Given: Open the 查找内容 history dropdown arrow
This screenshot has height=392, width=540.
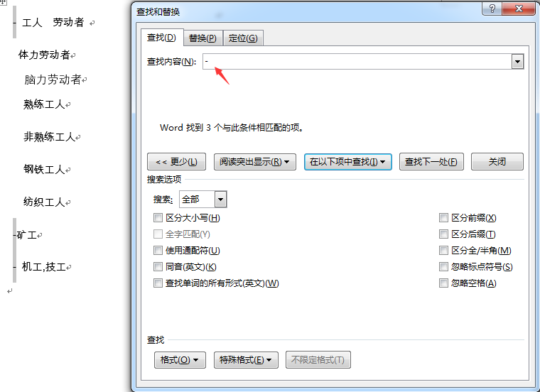Looking at the screenshot, I should tap(517, 62).
